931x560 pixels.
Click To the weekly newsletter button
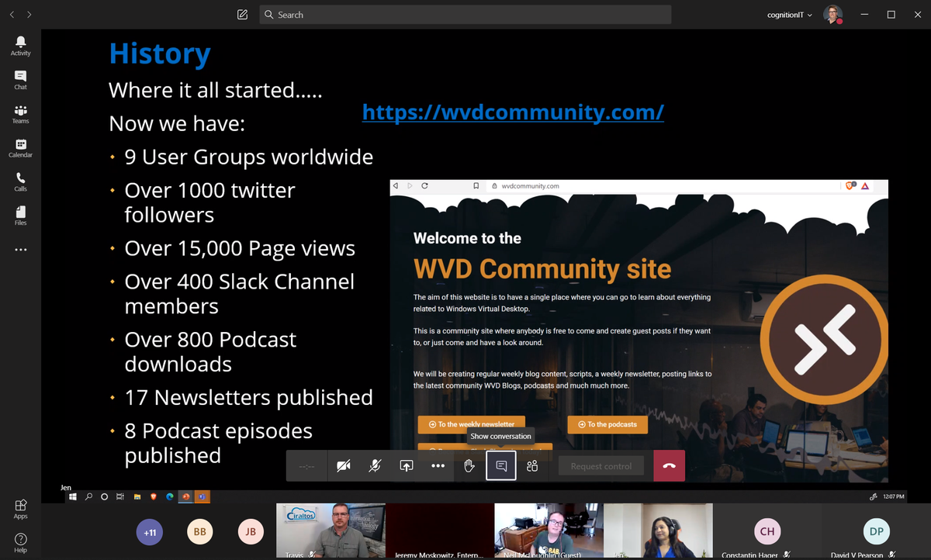(471, 424)
